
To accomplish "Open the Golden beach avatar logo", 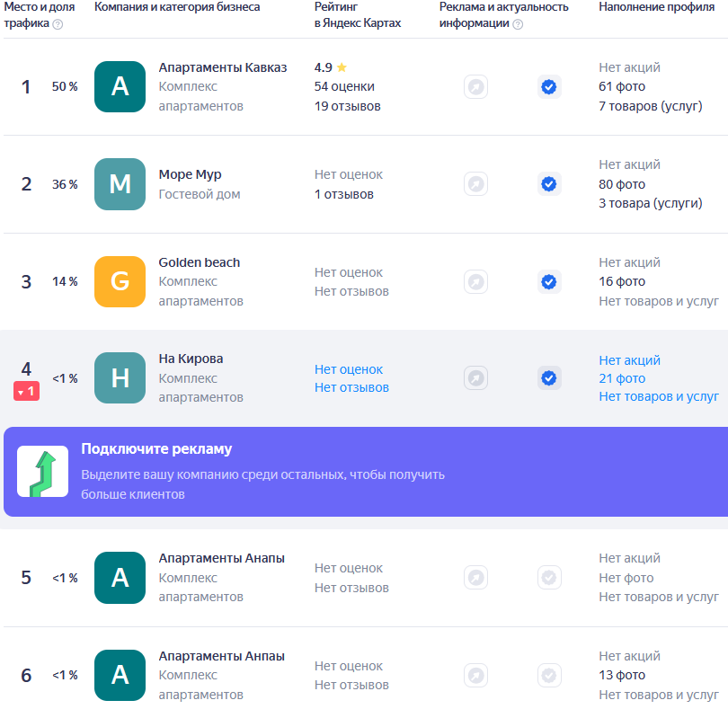I will click(x=120, y=282).
